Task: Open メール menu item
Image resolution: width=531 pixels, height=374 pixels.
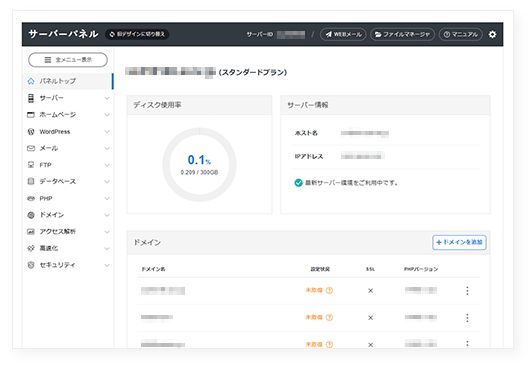Action: coord(68,148)
